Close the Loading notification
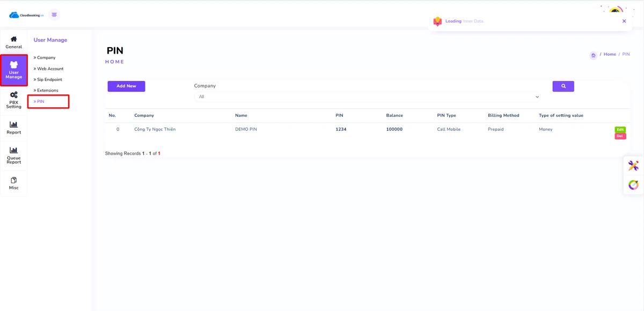Screen dimensions: 644x311 pos(624,21)
